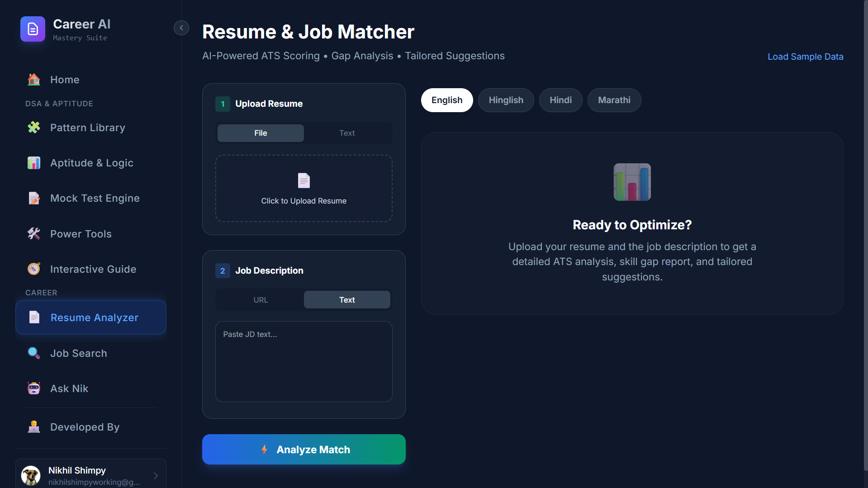Expand the Nikhil Shimpy profile chevron

coord(156,476)
